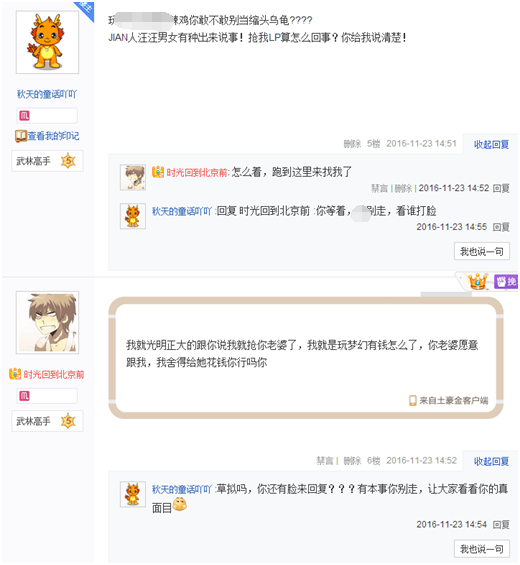Click the 来自土豪金客户端 phone icon
520x565 pixels.
point(412,400)
